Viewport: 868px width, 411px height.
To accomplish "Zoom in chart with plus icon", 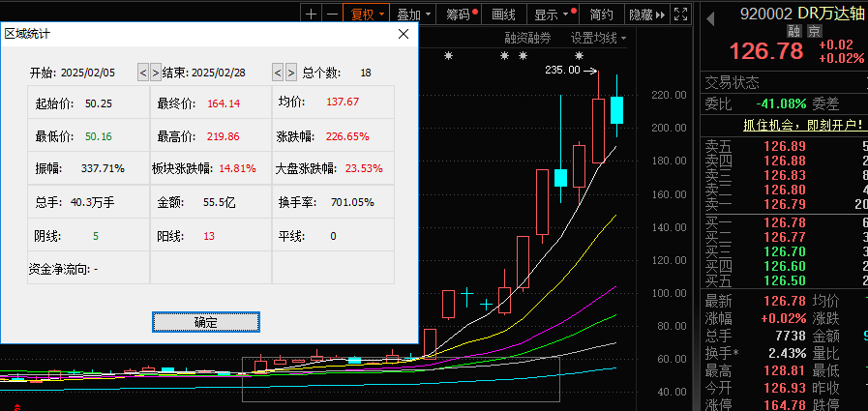I will pyautogui.click(x=312, y=15).
